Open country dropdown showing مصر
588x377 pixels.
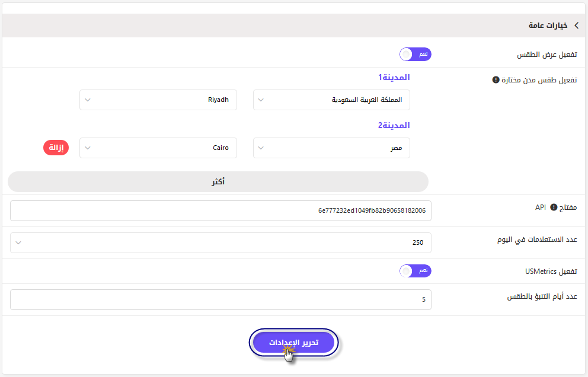pyautogui.click(x=331, y=148)
